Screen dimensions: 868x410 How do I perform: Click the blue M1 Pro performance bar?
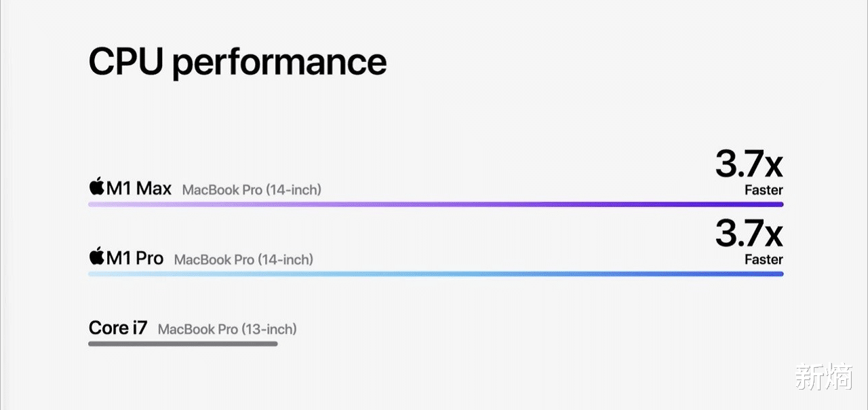click(x=435, y=274)
